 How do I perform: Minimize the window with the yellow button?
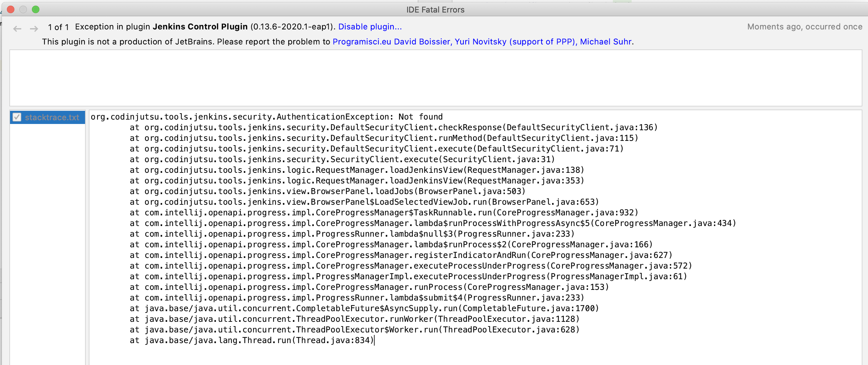coord(23,9)
